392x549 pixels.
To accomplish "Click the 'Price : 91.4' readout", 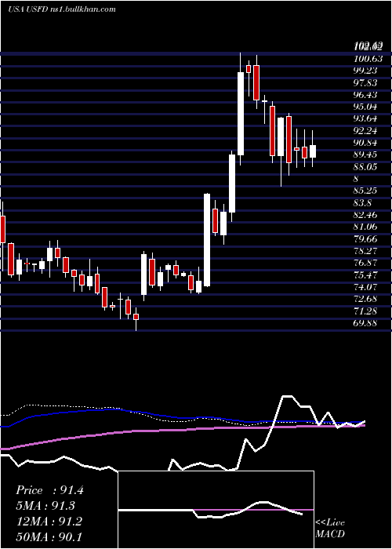I will (49, 490).
